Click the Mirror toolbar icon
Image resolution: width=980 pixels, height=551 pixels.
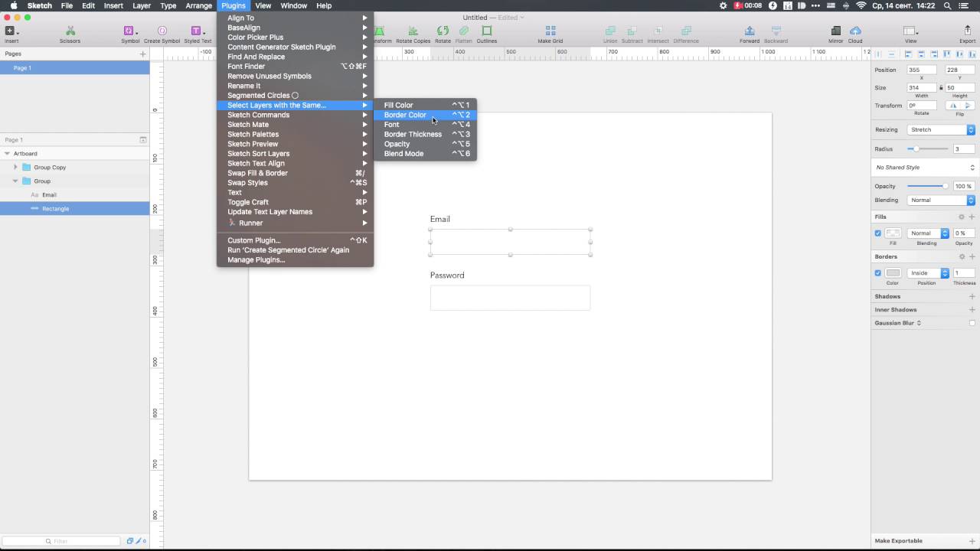pyautogui.click(x=835, y=31)
